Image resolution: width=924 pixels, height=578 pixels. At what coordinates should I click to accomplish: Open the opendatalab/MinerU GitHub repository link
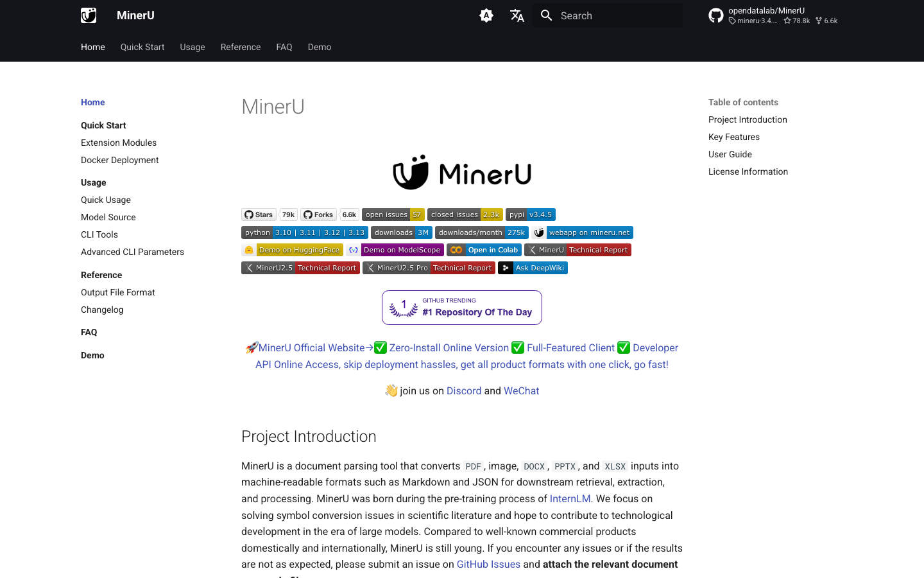775,15
